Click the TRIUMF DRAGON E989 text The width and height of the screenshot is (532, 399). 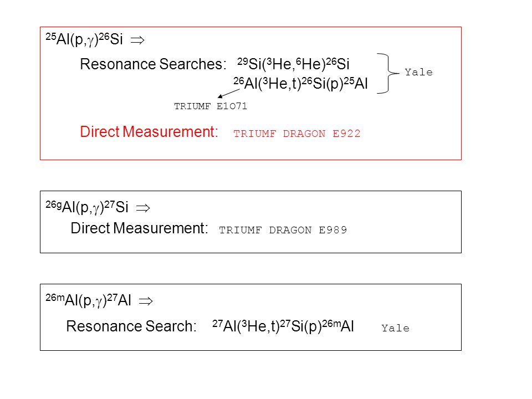[283, 230]
